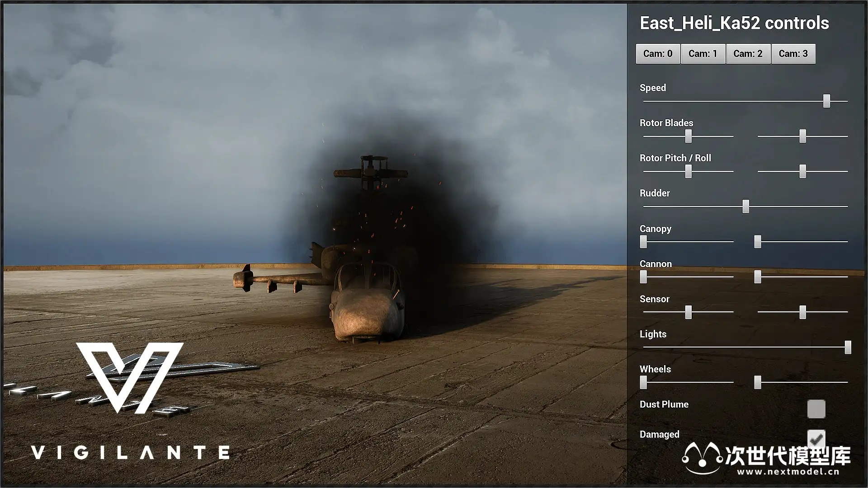This screenshot has width=868, height=488.
Task: Switch to camera Cam: 0
Action: tap(658, 54)
